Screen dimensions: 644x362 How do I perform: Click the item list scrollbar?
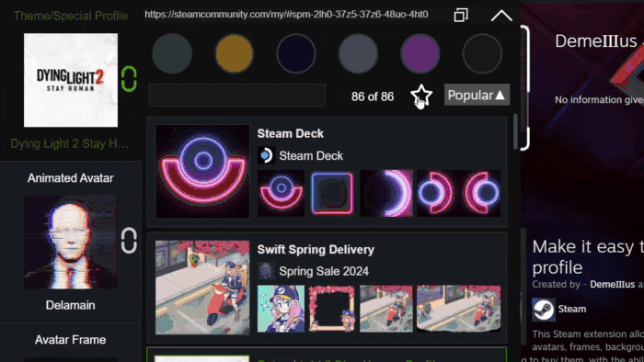point(515,132)
